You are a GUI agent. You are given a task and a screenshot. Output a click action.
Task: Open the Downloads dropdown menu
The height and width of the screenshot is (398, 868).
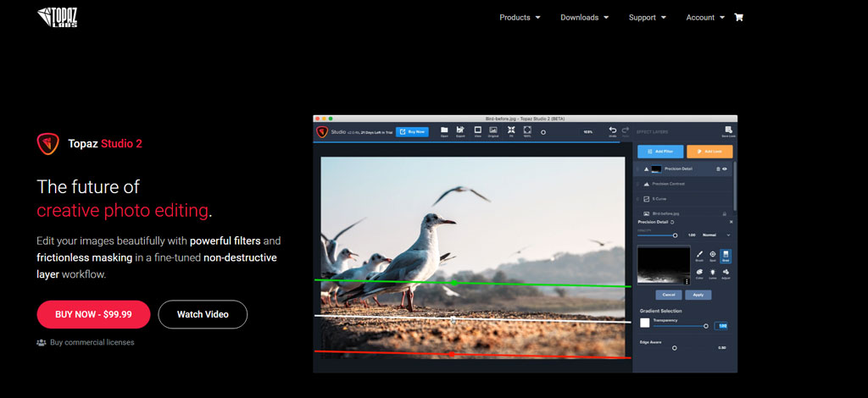pyautogui.click(x=585, y=17)
